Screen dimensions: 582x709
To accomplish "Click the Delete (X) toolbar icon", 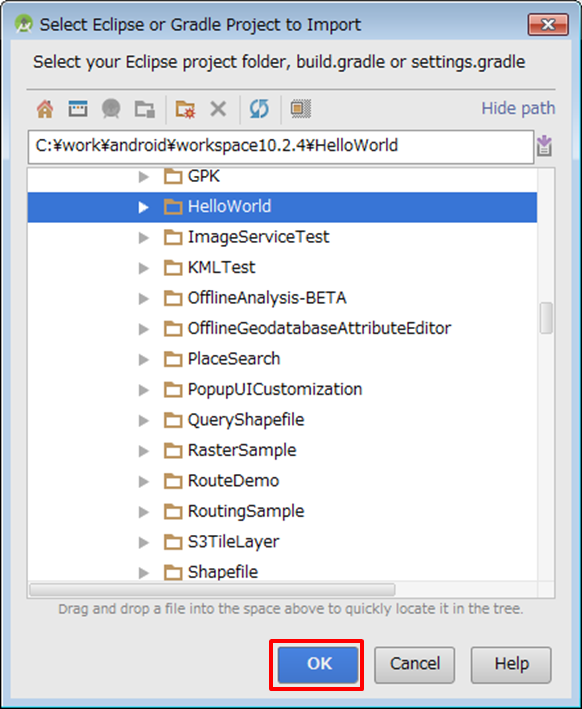I will 218,109.
